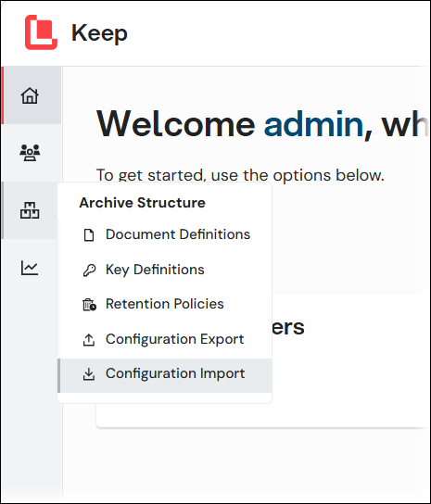
Task: Choose Configuration Import in the menu
Action: pyautogui.click(x=166, y=375)
